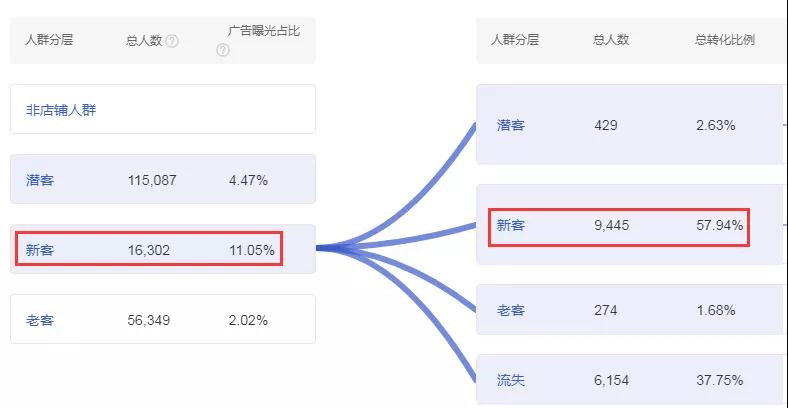Click the left 人群分层 column header
The image size is (788, 408).
pos(49,40)
